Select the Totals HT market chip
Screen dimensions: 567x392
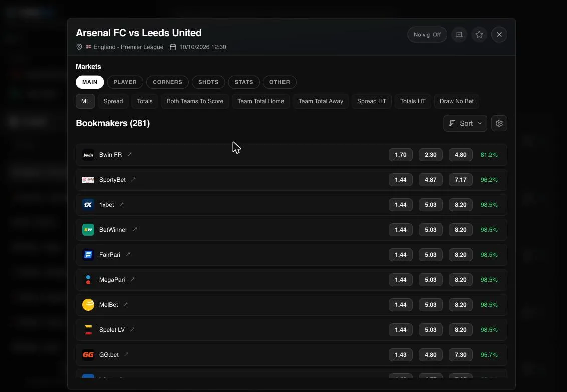pyautogui.click(x=413, y=101)
